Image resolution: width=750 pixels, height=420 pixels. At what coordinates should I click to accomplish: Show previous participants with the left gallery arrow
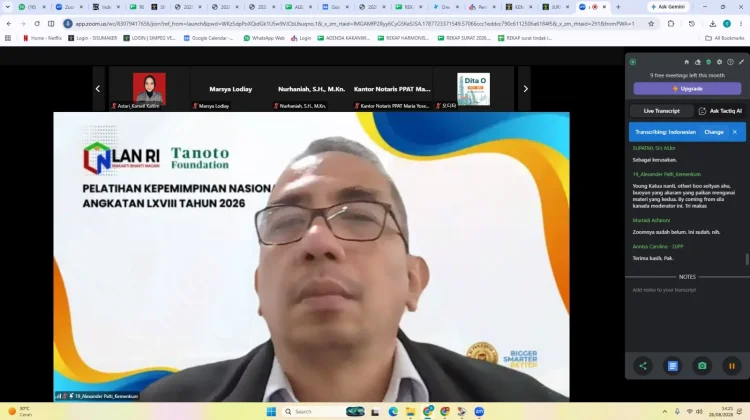point(98,89)
